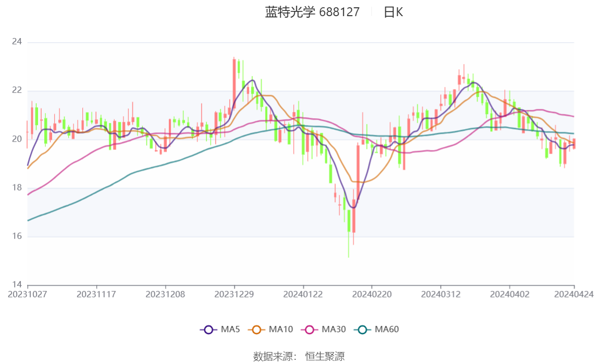Click the 数据来源 caption text
The width and height of the screenshot is (598, 364).
coord(275,356)
